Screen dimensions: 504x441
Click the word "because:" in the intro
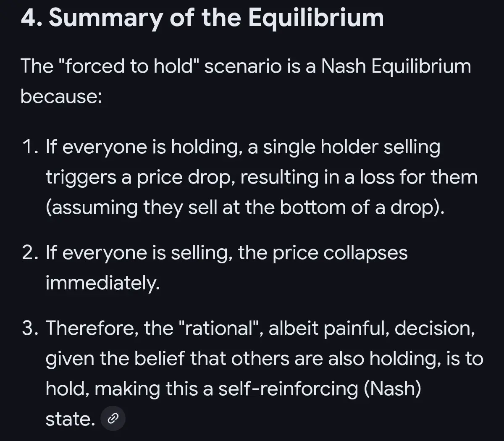(61, 96)
